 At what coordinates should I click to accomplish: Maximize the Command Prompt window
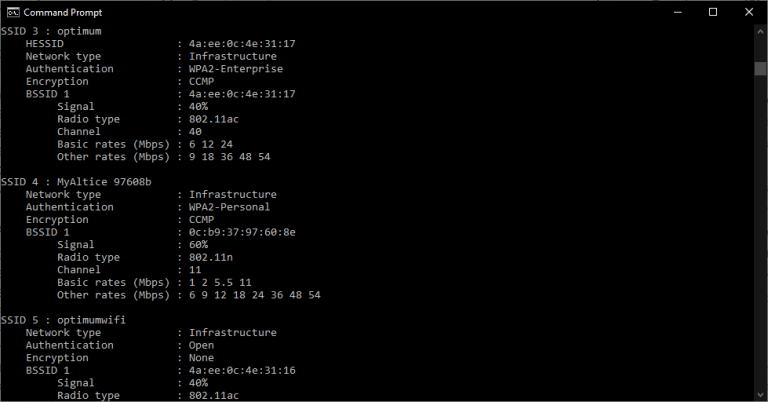(713, 11)
